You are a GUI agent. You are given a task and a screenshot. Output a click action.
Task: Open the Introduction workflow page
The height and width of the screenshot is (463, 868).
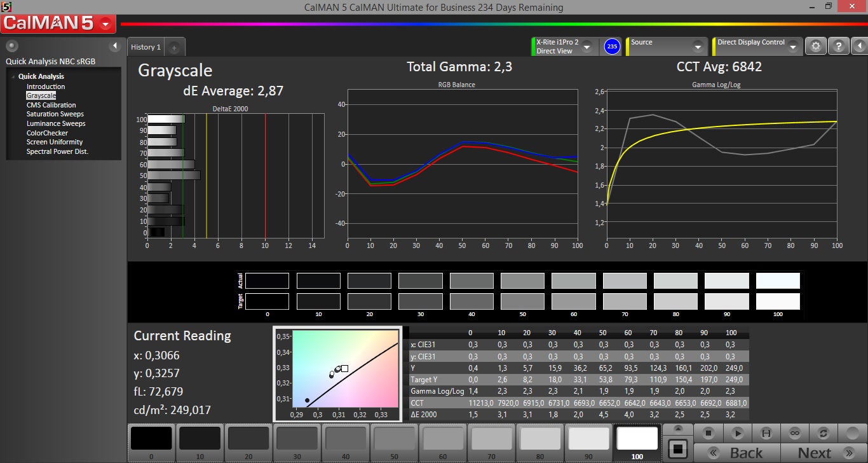coord(46,86)
